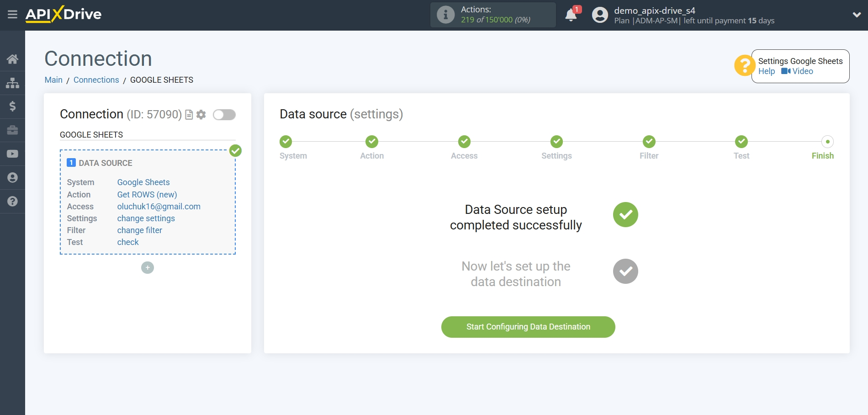Open the billing dollar icon in sidebar

(x=12, y=106)
